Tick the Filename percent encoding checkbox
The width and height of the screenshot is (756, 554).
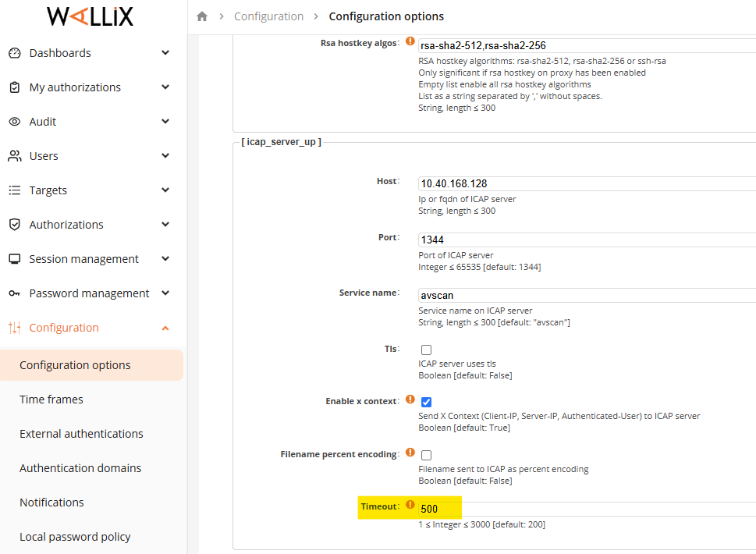pyautogui.click(x=426, y=455)
